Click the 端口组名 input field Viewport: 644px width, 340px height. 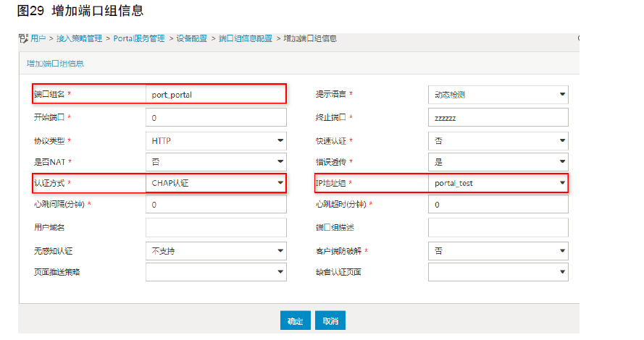[216, 94]
